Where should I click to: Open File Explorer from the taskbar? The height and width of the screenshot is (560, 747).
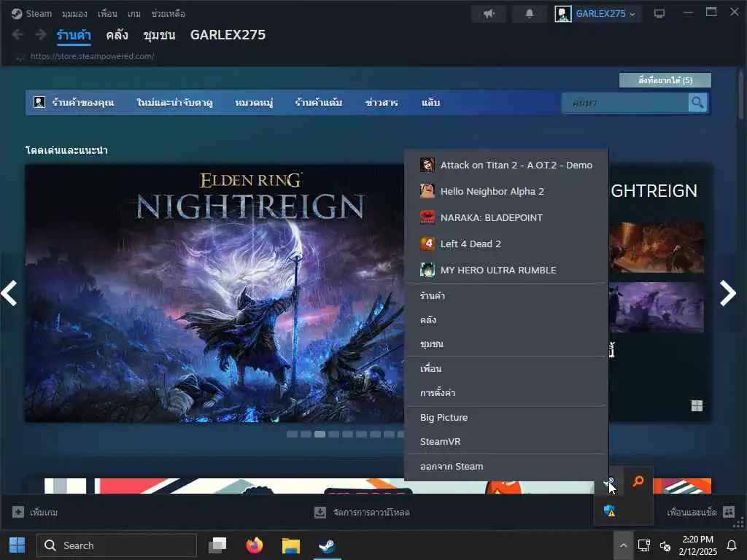click(x=290, y=545)
